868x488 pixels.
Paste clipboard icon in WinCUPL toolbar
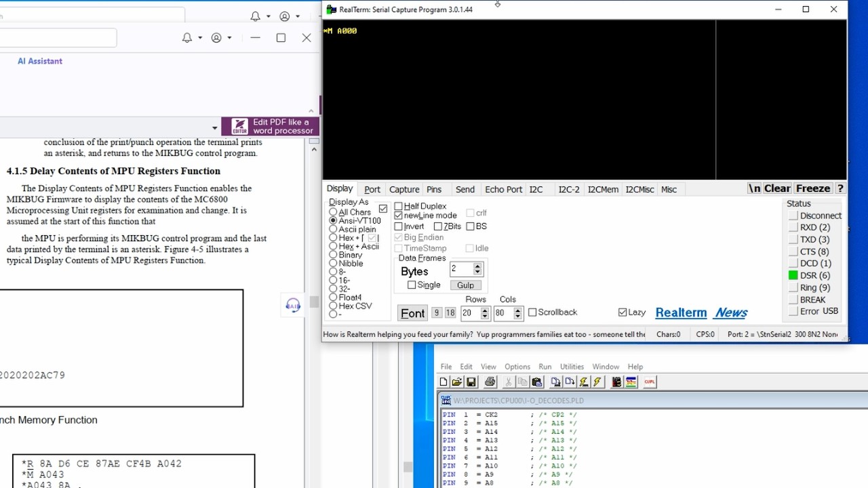coord(537,382)
